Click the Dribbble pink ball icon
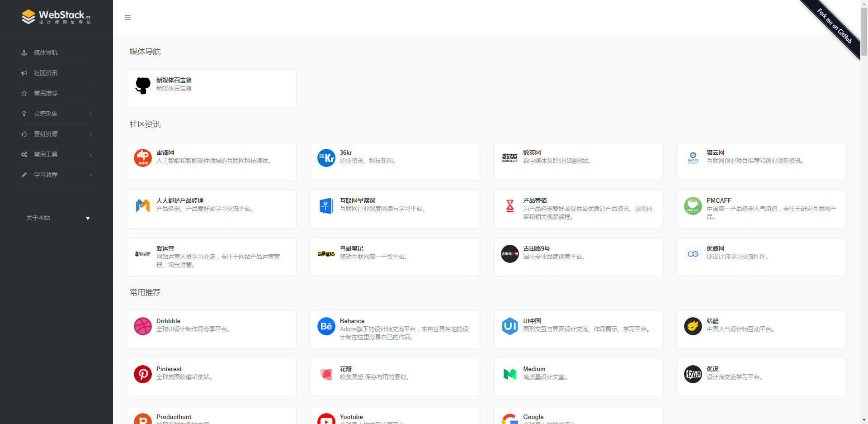Image resolution: width=868 pixels, height=424 pixels. [x=143, y=326]
